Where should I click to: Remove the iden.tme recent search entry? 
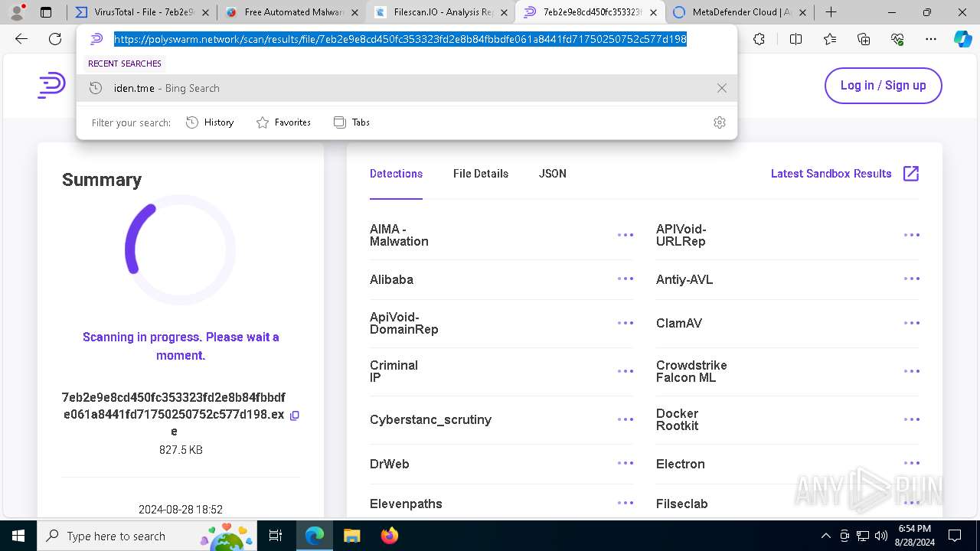(721, 88)
